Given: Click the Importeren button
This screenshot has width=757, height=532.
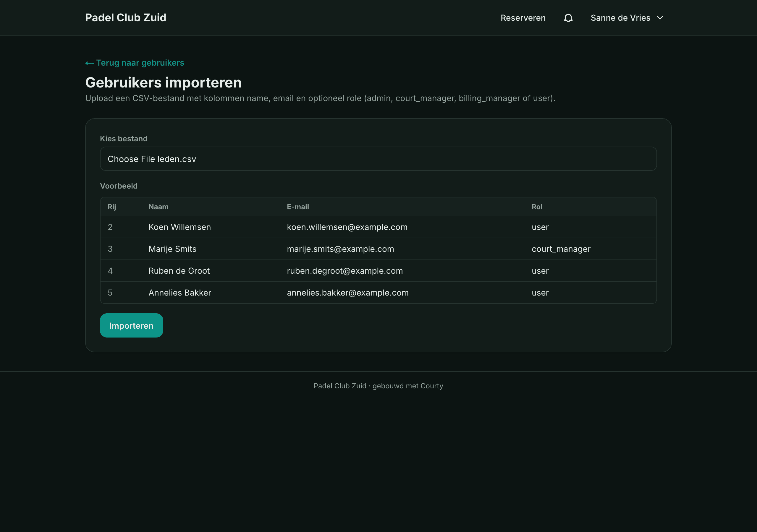Looking at the screenshot, I should coord(132,325).
